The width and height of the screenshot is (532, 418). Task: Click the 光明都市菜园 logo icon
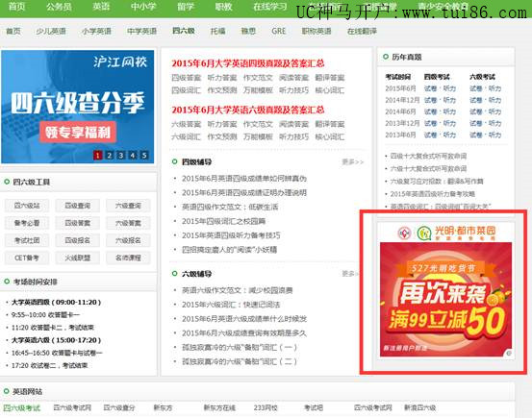pyautogui.click(x=423, y=233)
